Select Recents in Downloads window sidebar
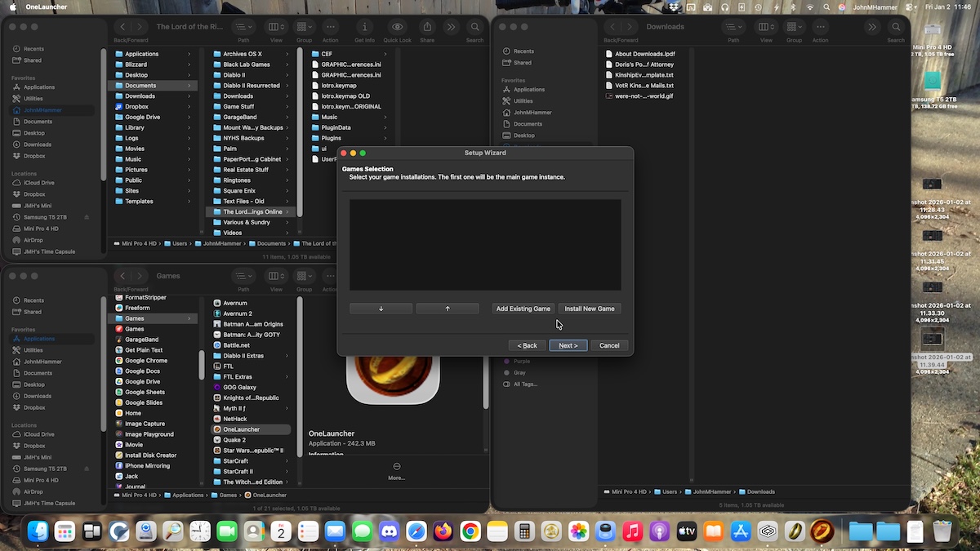Image resolution: width=980 pixels, height=551 pixels. (x=523, y=51)
